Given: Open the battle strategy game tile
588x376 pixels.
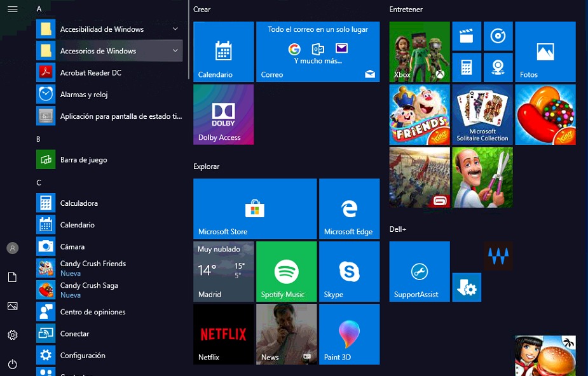Looking at the screenshot, I should pos(420,177).
